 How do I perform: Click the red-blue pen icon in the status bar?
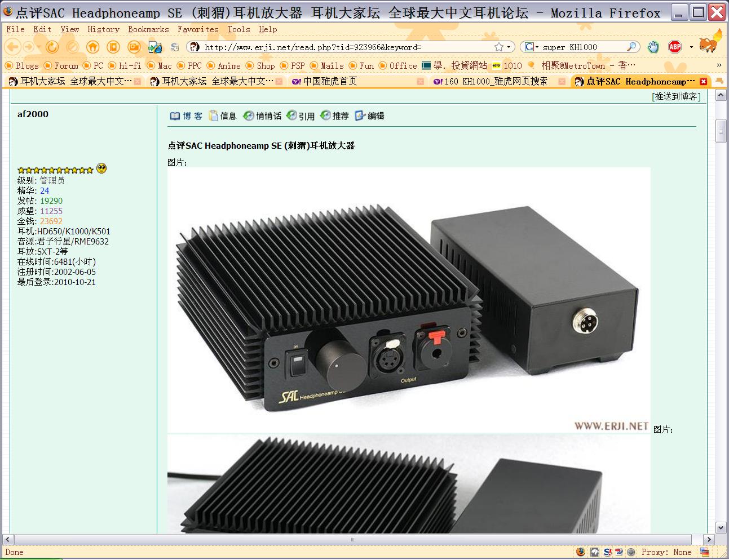point(619,552)
